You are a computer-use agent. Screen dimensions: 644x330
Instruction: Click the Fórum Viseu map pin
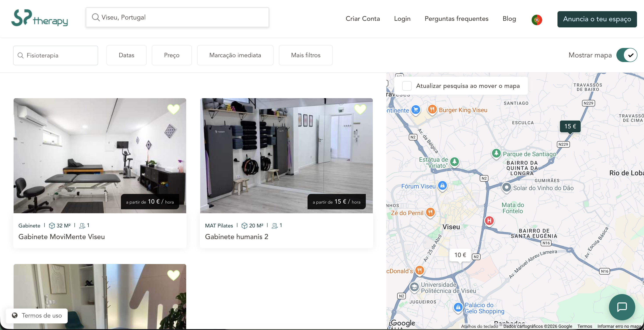point(442,186)
